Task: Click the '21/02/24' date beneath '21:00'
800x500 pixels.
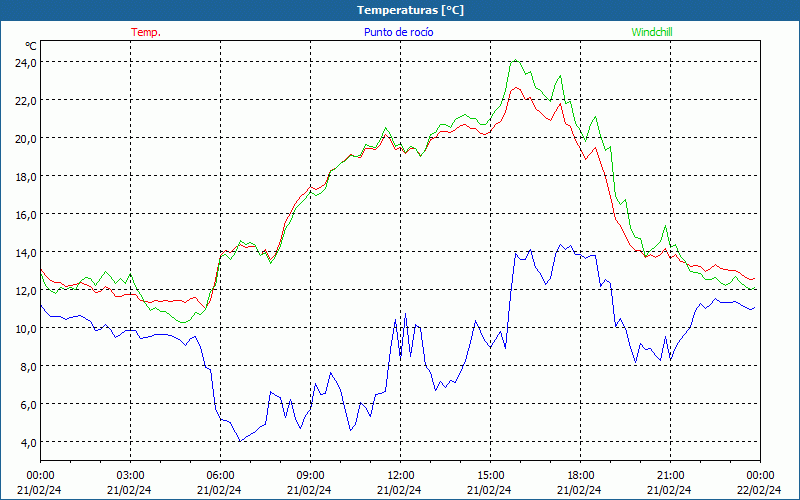Action: 669,490
